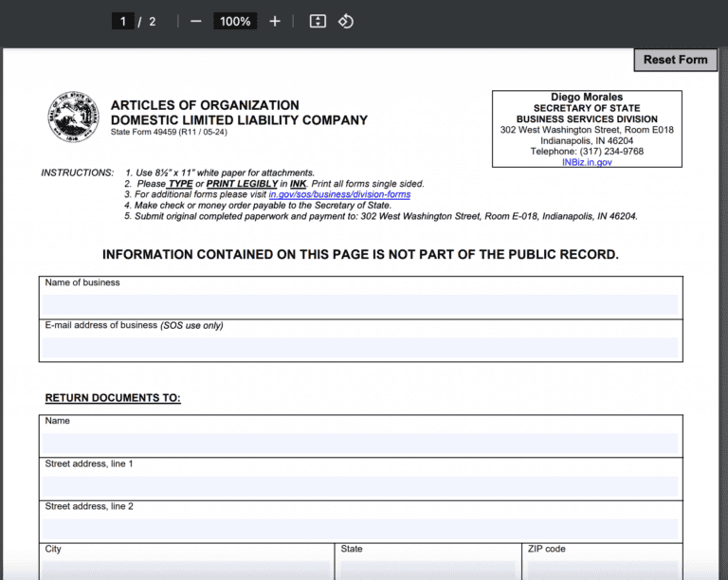
Task: Click the 'INSTRUCTIONS:' label
Action: coord(78,173)
